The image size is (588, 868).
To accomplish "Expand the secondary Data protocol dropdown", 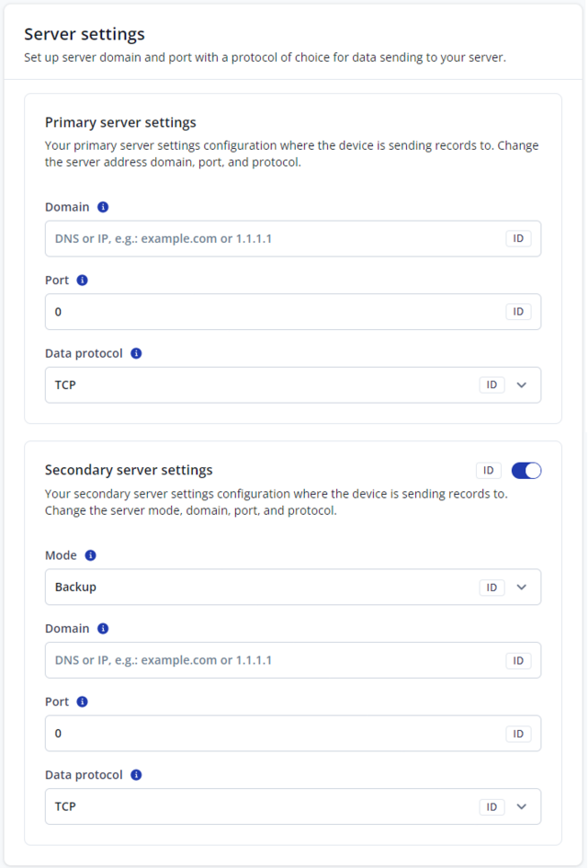I will (522, 806).
